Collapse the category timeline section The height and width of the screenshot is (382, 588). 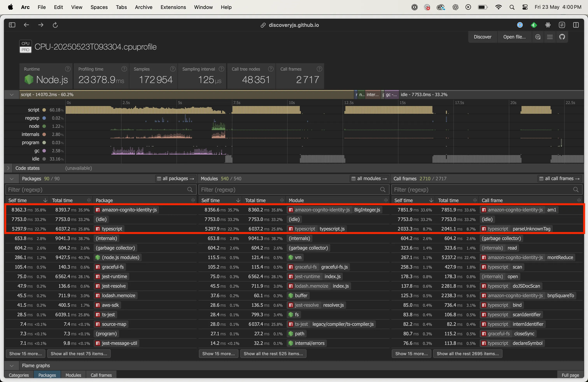tap(12, 95)
